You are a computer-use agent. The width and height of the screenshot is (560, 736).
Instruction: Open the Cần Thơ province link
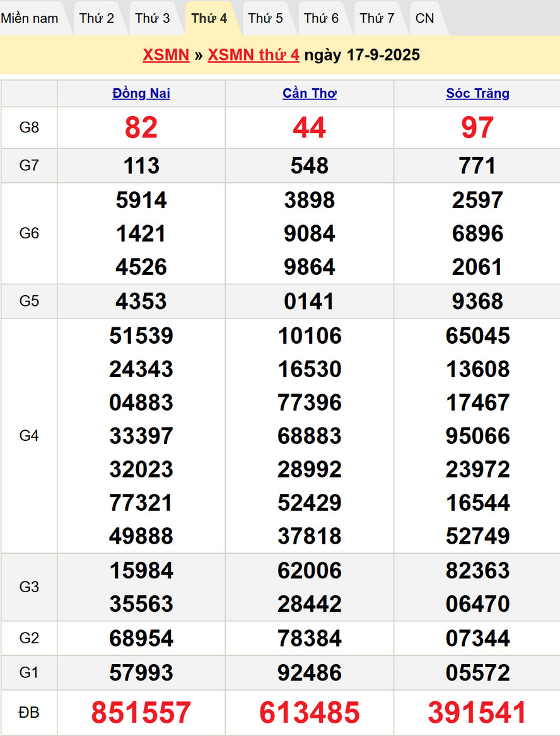tap(310, 93)
